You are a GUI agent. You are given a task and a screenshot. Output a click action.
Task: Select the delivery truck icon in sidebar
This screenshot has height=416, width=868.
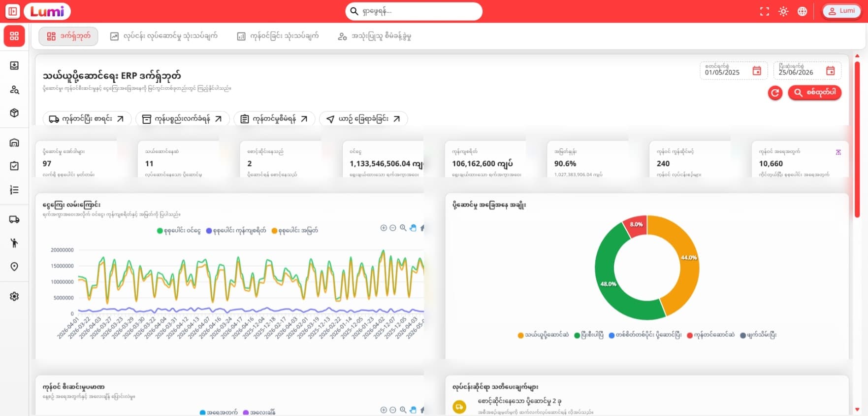point(14,219)
